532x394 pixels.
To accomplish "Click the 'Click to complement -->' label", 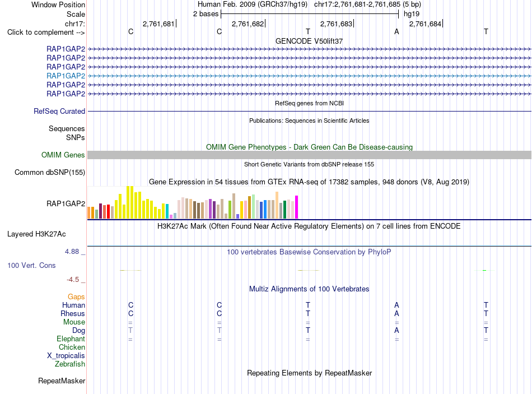I will tap(46, 33).
